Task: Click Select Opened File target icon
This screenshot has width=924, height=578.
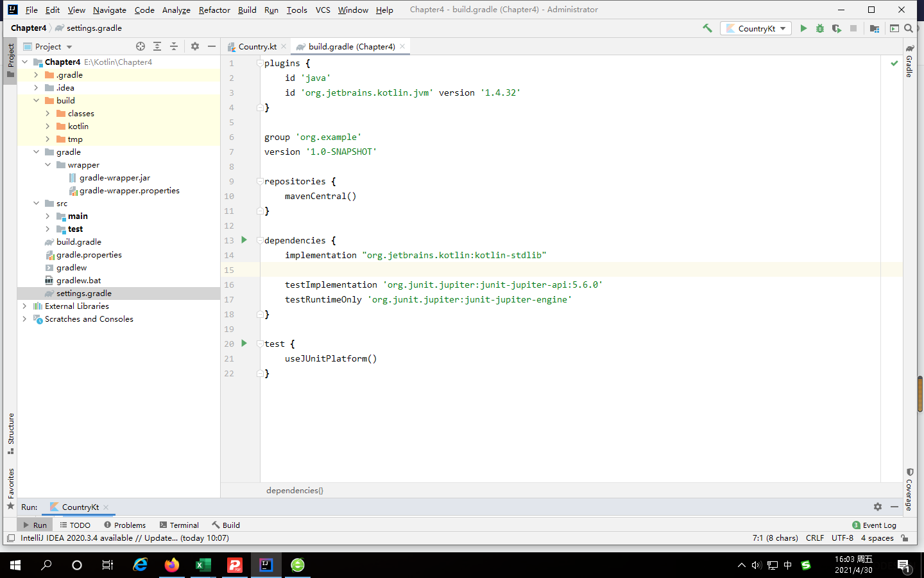Action: coord(141,46)
